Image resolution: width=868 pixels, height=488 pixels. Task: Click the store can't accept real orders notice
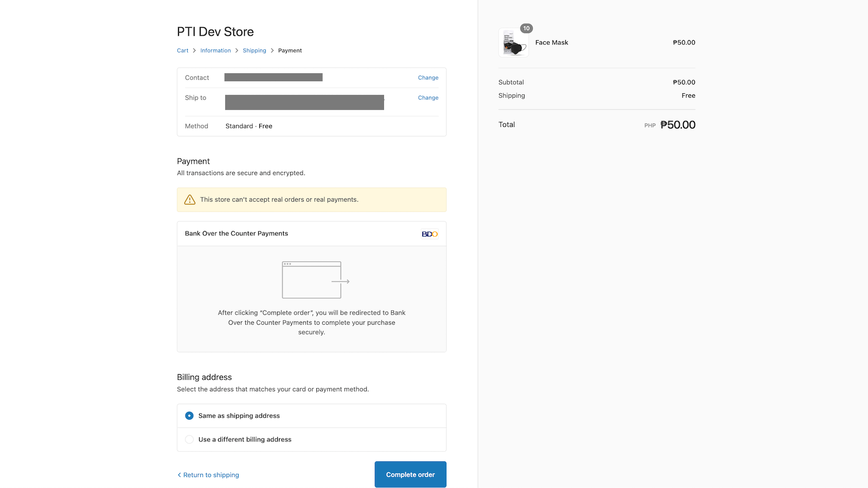(311, 200)
